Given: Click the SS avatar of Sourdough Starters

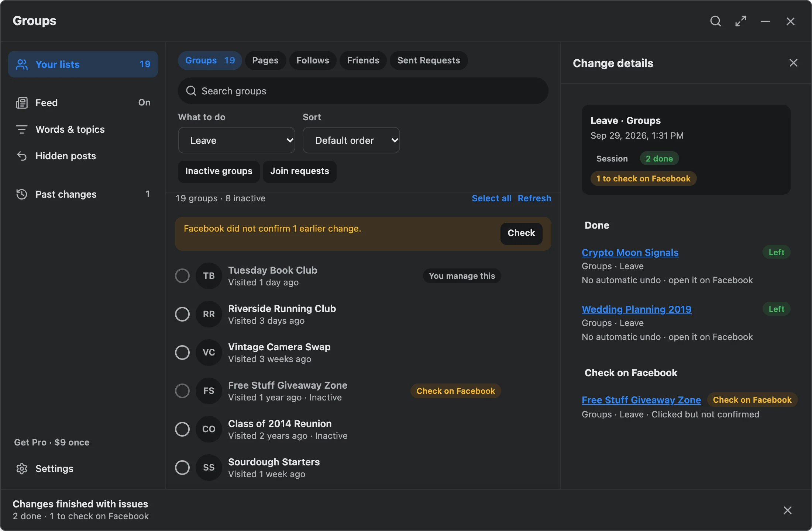Looking at the screenshot, I should (209, 468).
